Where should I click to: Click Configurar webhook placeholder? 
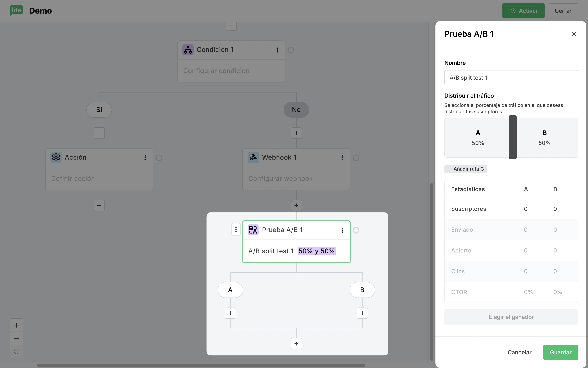(280, 179)
